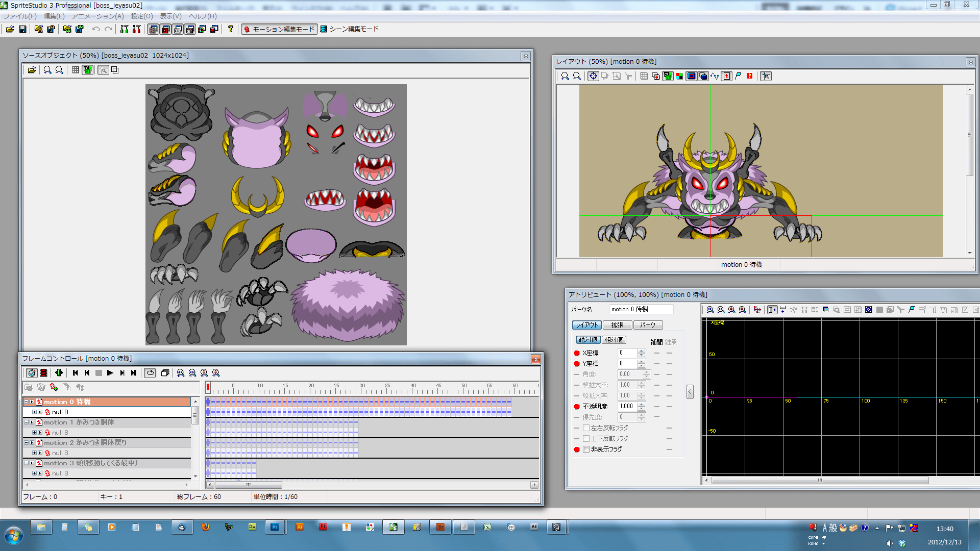
Task: Click horizontal zoom in on timeline icon
Action: (x=181, y=373)
